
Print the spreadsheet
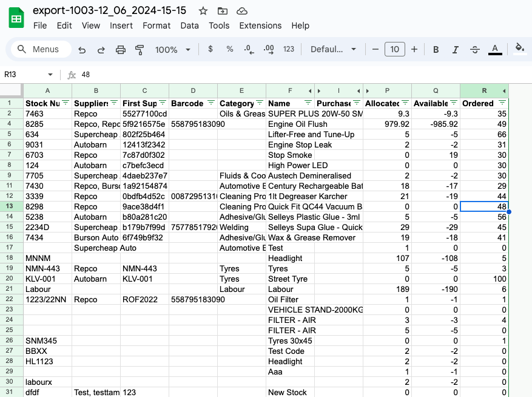(x=121, y=50)
